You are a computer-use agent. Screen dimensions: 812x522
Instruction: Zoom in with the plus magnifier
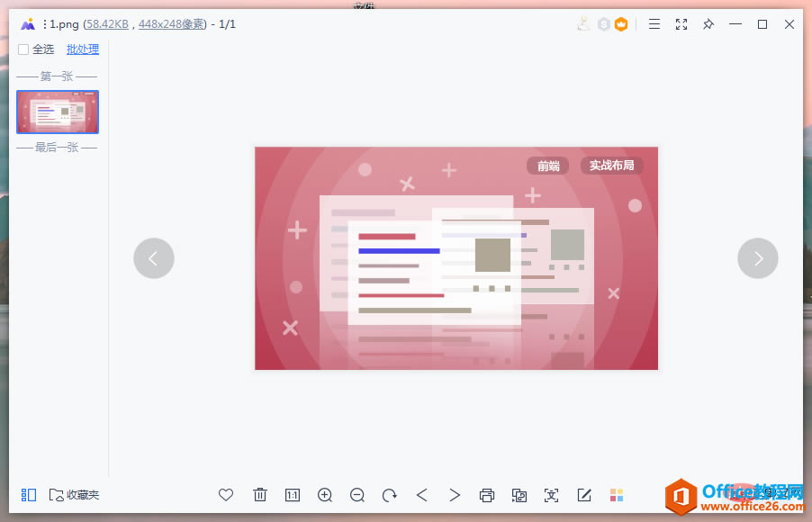pyautogui.click(x=325, y=495)
